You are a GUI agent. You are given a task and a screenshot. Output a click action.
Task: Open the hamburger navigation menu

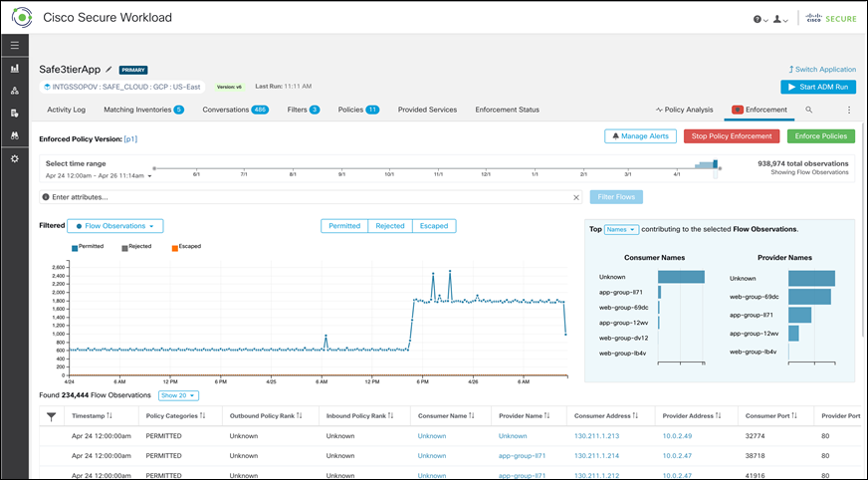click(15, 46)
